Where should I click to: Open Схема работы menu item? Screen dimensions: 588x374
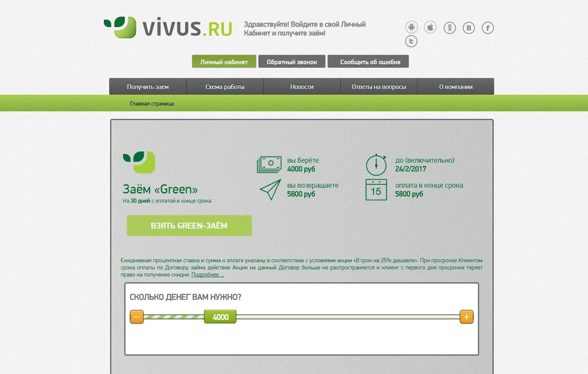pyautogui.click(x=225, y=86)
